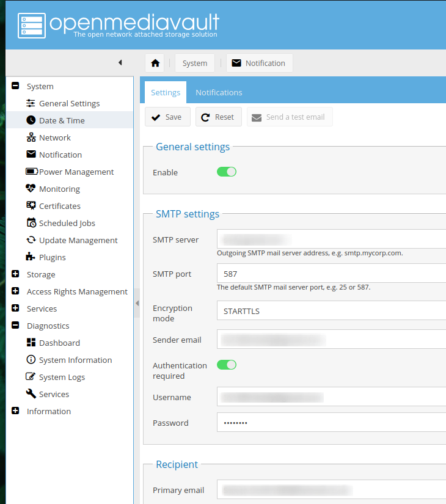The width and height of the screenshot is (446, 504).
Task: Click the Save button
Action: [167, 117]
